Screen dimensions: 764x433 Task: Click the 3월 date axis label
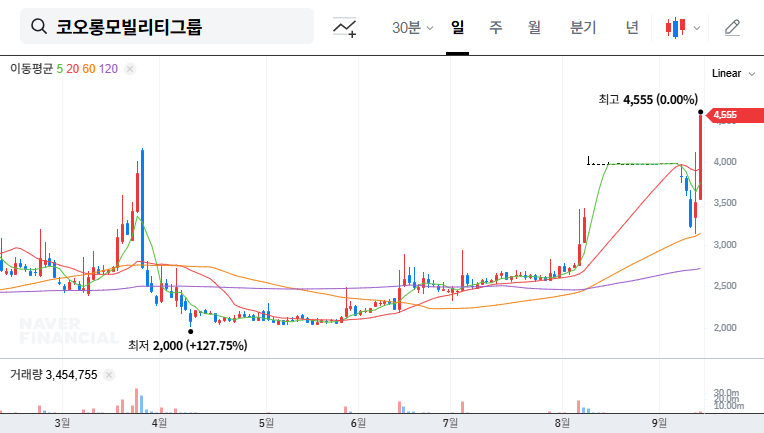click(x=62, y=423)
